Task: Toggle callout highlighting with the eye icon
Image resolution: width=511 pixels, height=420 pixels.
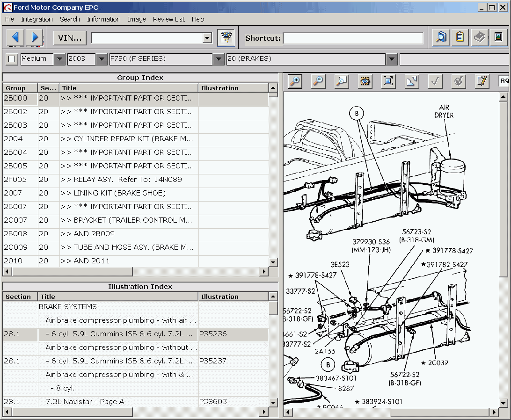Action: pyautogui.click(x=365, y=81)
